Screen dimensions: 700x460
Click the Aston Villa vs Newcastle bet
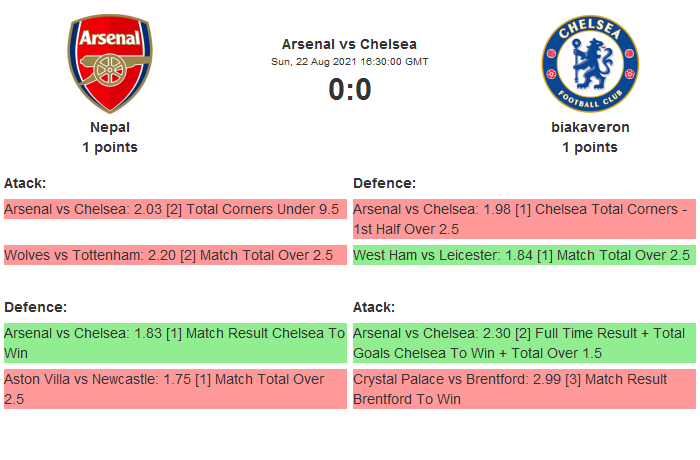coord(174,389)
